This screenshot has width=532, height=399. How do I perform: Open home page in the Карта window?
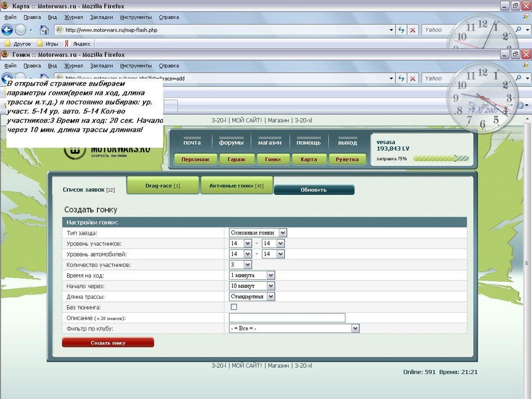44,30
